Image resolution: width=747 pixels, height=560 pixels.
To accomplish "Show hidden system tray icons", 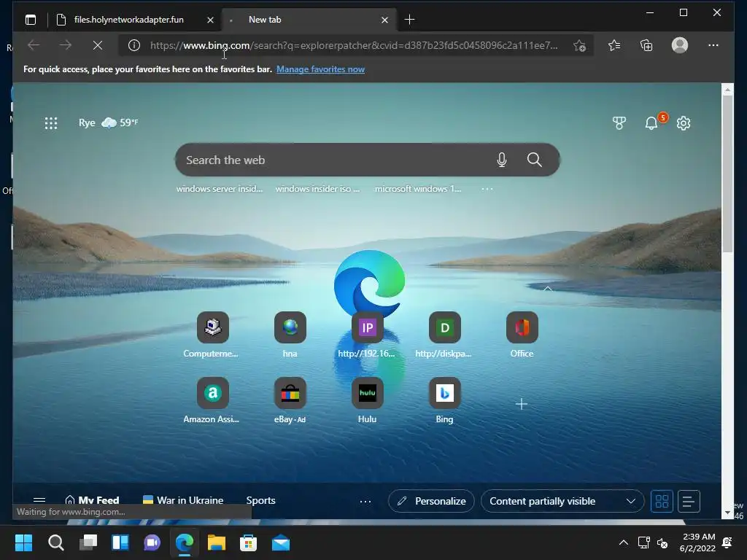I will click(x=623, y=542).
